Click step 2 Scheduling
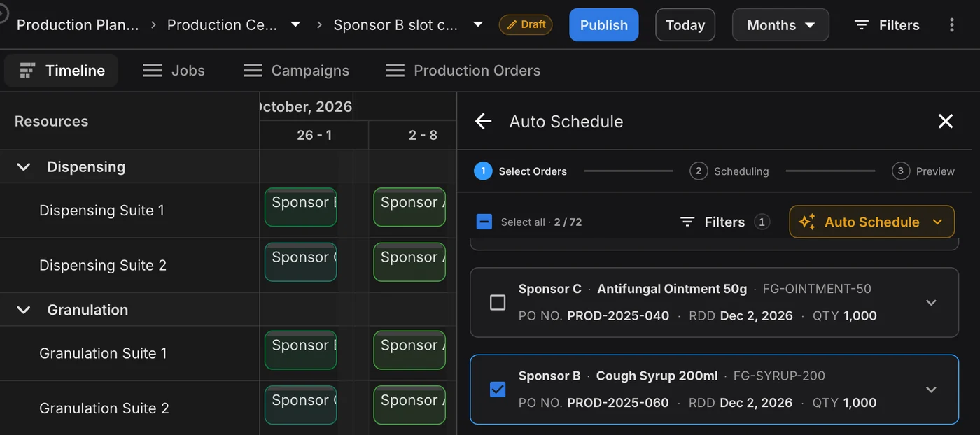This screenshot has height=435, width=980. [x=729, y=171]
